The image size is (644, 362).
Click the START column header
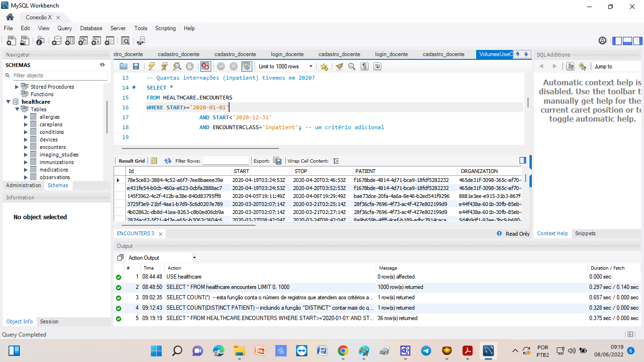pos(261,171)
